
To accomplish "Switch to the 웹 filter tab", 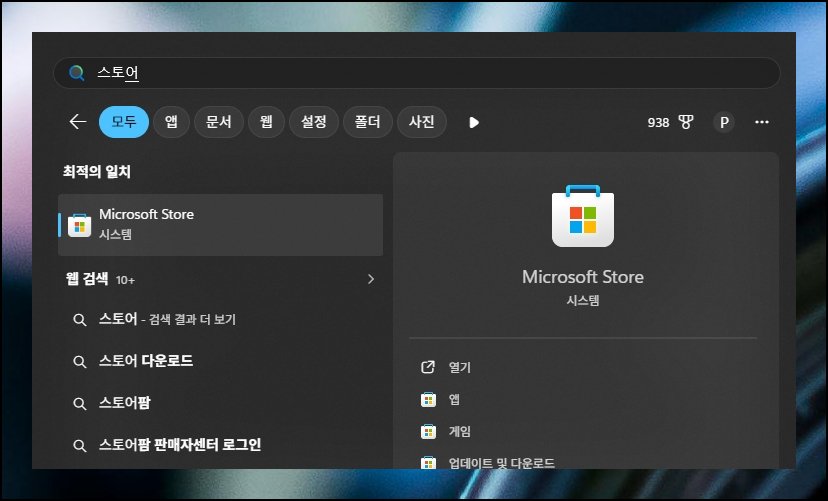I will coord(266,122).
